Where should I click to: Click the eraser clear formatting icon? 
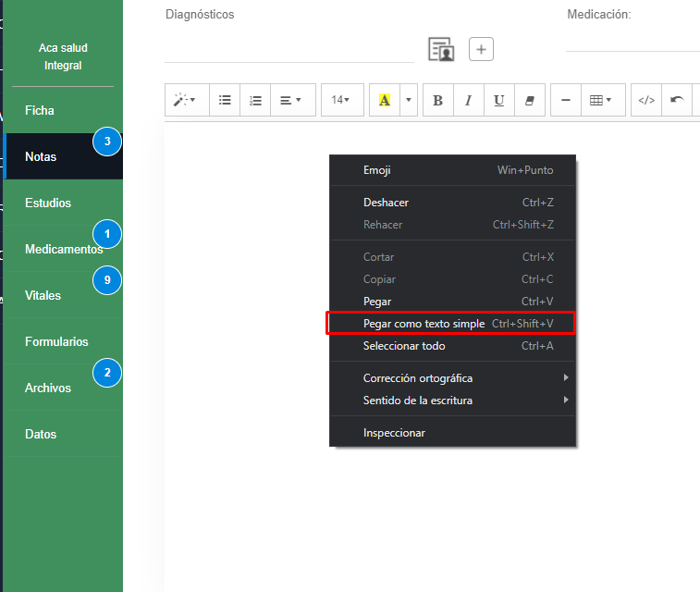click(x=529, y=101)
